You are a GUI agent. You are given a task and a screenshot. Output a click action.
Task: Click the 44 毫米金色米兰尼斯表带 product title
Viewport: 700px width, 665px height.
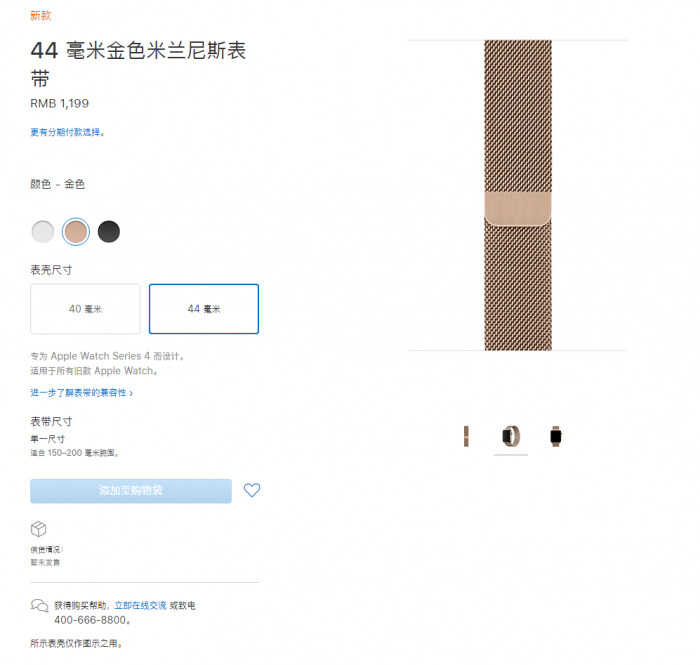point(138,64)
